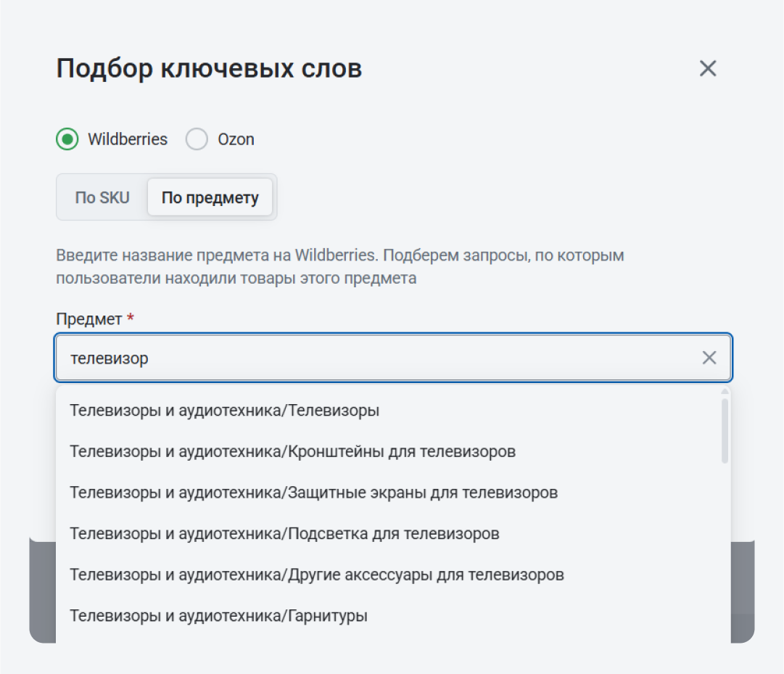
Task: Click the scrollbar up arrow in suggestions
Action: [725, 392]
